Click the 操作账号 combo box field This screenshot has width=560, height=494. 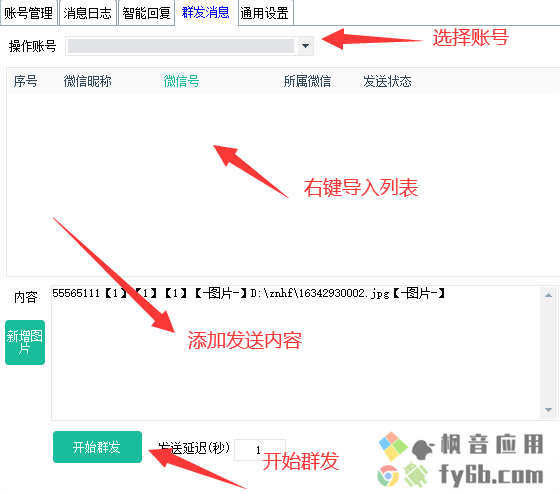[189, 46]
